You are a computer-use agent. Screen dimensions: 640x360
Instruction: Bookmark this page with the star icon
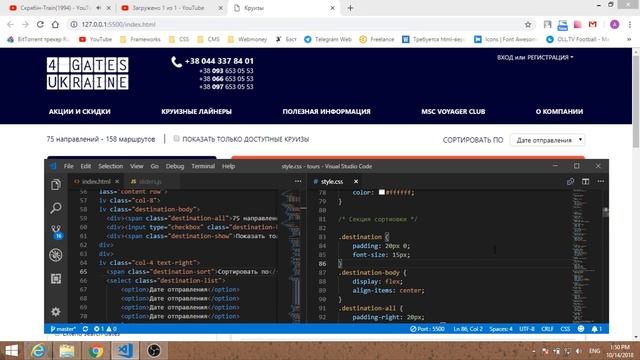[x=528, y=24]
